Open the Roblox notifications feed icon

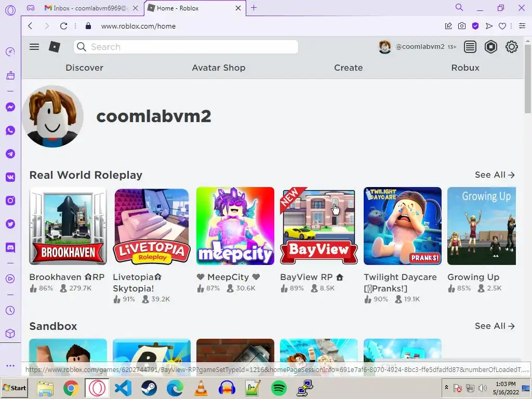pos(470,47)
